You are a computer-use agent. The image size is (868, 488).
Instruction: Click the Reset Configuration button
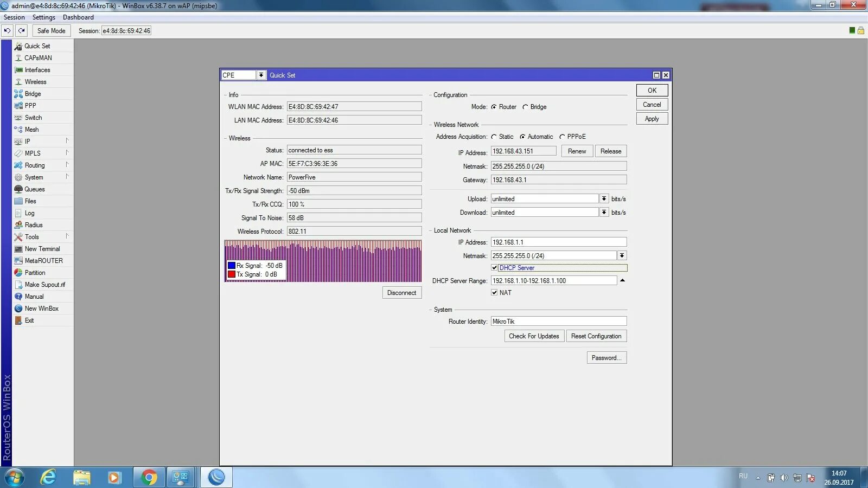tap(596, 336)
